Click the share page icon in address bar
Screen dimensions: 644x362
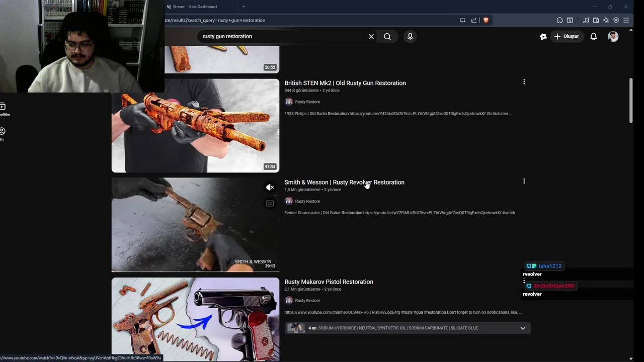point(474,20)
